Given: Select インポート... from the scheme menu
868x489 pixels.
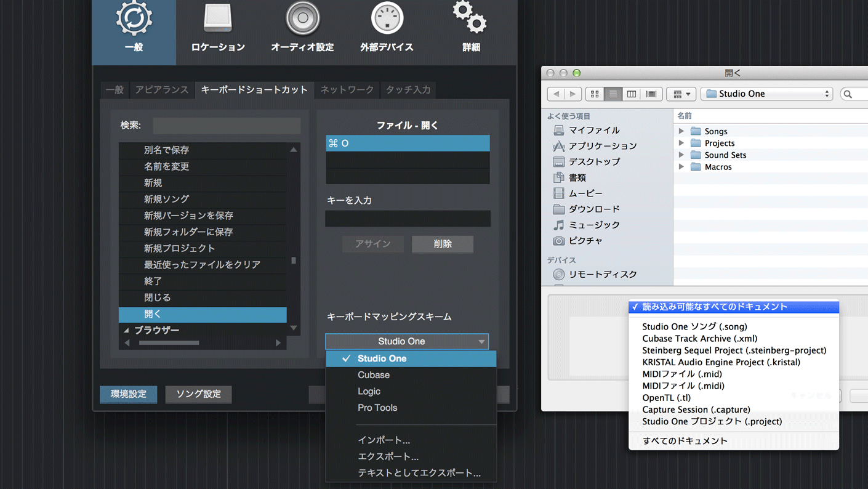Looking at the screenshot, I should pyautogui.click(x=411, y=440).
